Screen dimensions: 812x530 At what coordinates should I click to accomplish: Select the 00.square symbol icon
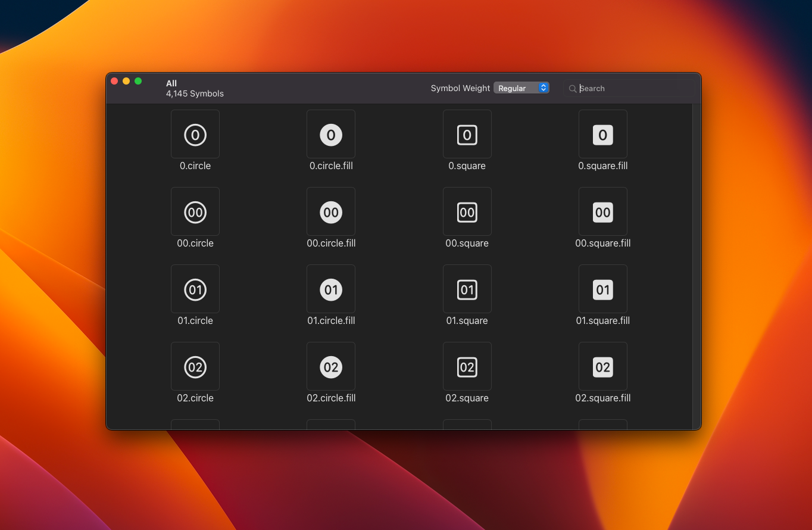tap(467, 212)
